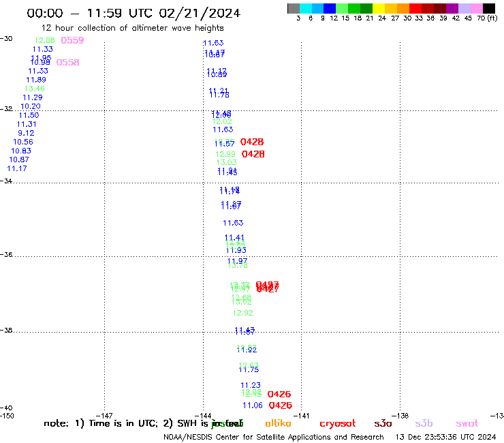The image size is (504, 443).
Task: Select the green wave height value '12.88'
Action: click(45, 40)
